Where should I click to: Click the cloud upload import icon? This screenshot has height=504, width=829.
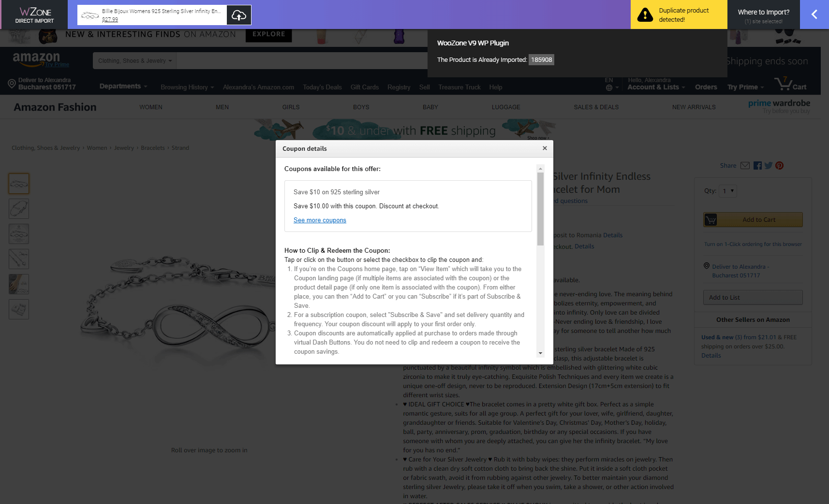tap(239, 15)
